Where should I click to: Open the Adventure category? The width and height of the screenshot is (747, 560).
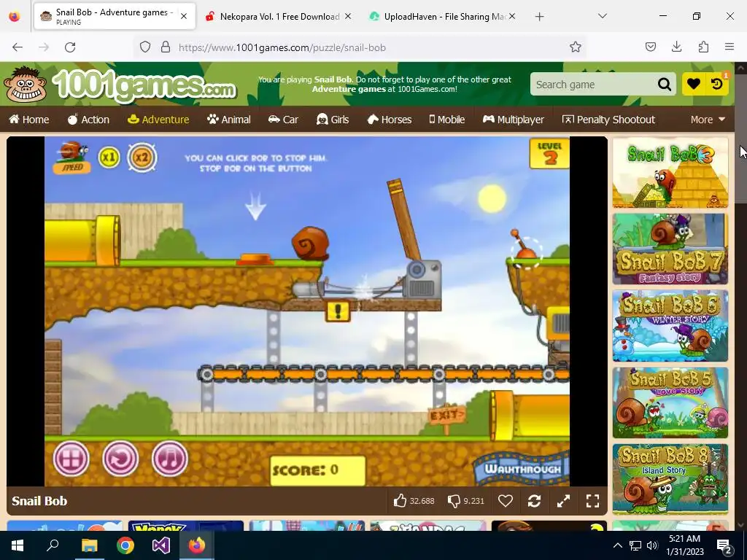[158, 120]
